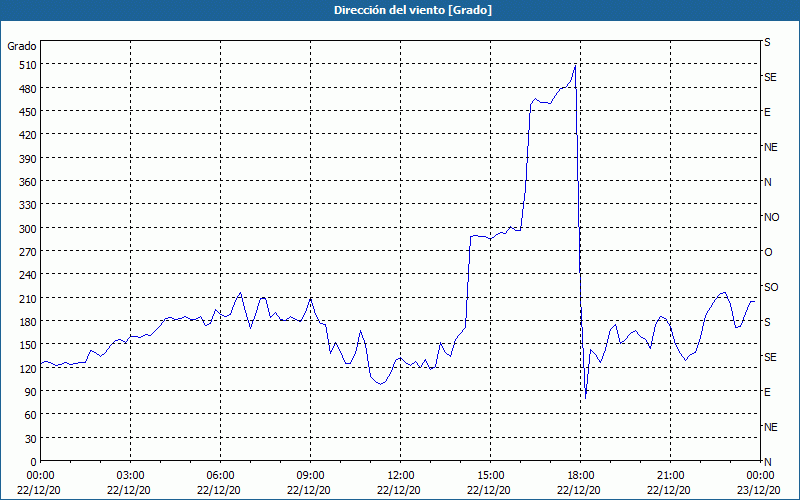Select the 'N' compass label at 0 level
The width and height of the screenshot is (800, 500).
click(x=767, y=462)
